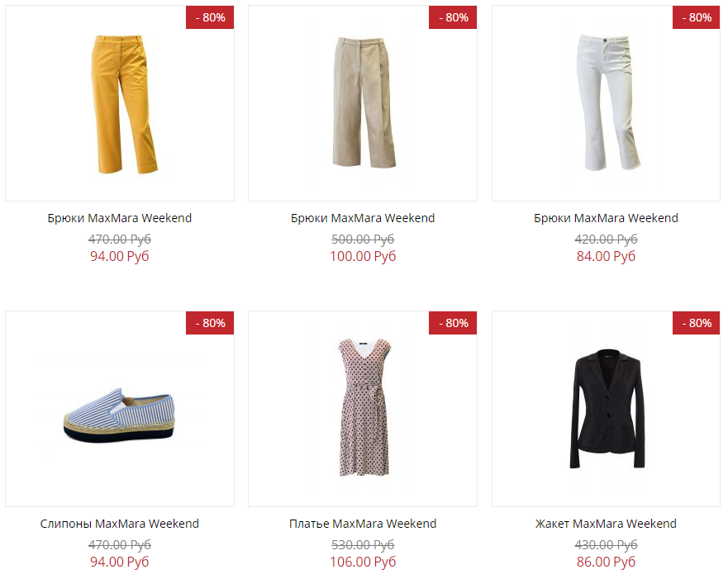Image resolution: width=728 pixels, height=579 pixels.
Task: Select the 106.00 Руб dress price
Action: [x=363, y=562]
